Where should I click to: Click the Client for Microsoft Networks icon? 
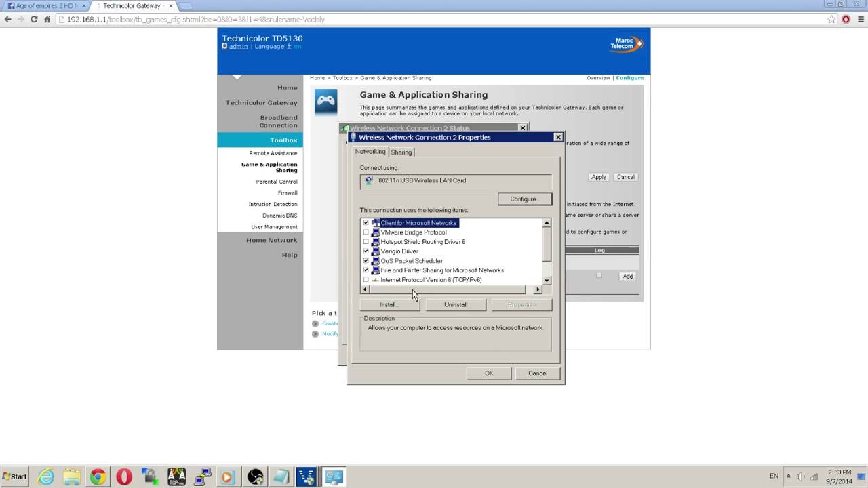coord(376,223)
